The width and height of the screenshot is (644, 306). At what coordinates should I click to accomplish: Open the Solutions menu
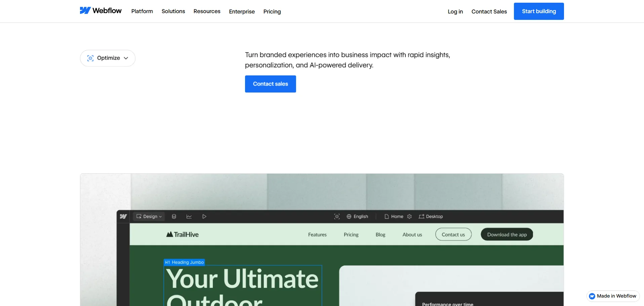(x=173, y=11)
